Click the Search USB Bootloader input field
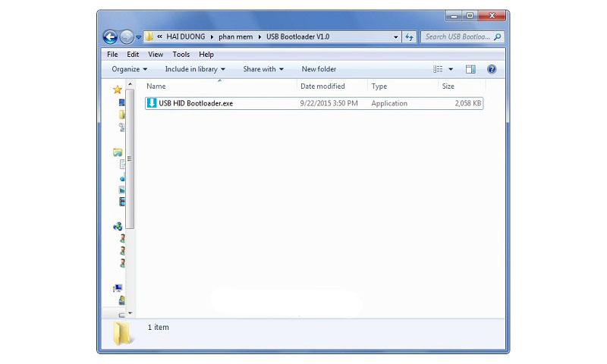 pyautogui.click(x=458, y=36)
